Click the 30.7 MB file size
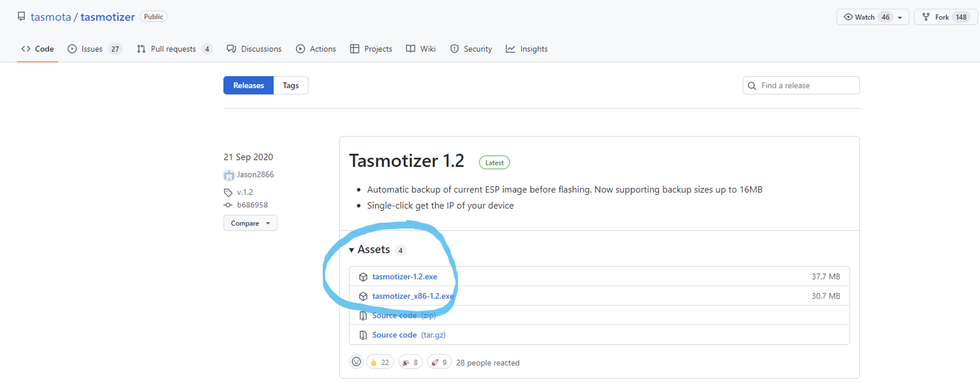This screenshot has height=391, width=980. click(826, 296)
